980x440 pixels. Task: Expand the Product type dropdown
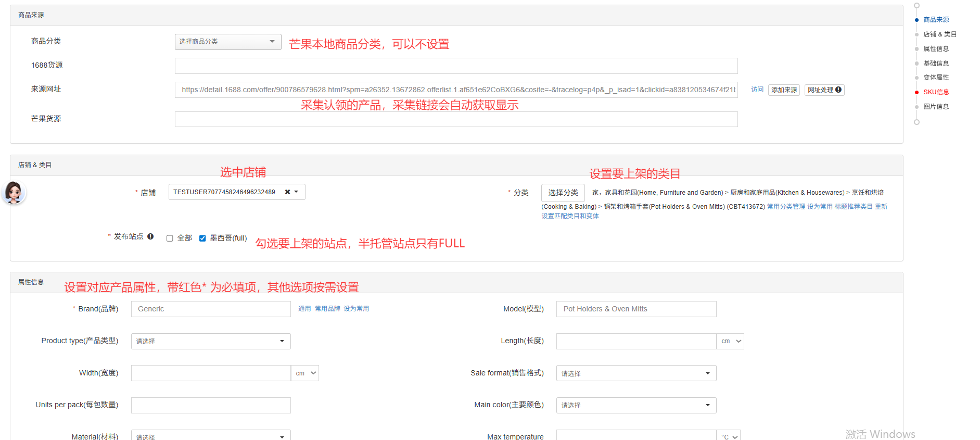coord(211,341)
